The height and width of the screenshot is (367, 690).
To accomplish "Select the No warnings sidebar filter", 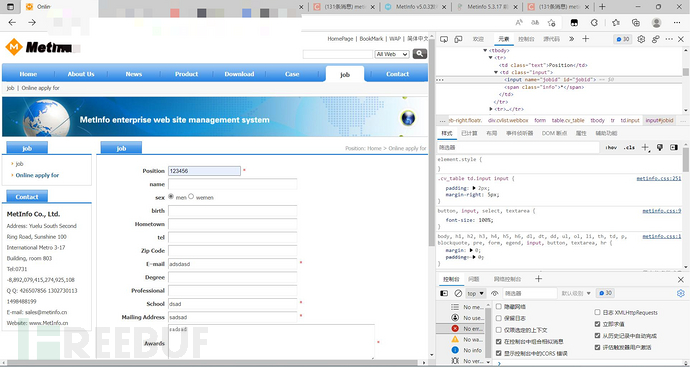I will tap(461, 340).
